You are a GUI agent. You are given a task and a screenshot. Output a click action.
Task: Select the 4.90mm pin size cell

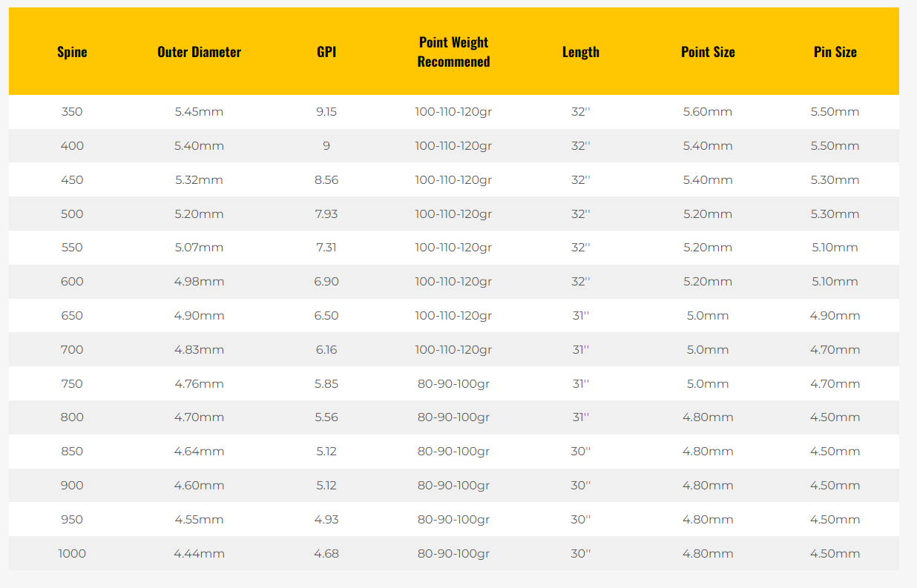tap(835, 316)
